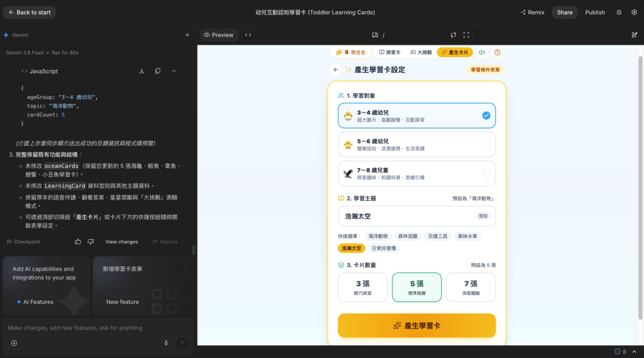Viewport: 644px width, 358px height.
Task: Toggle the sound speaker icon
Action: (482, 52)
